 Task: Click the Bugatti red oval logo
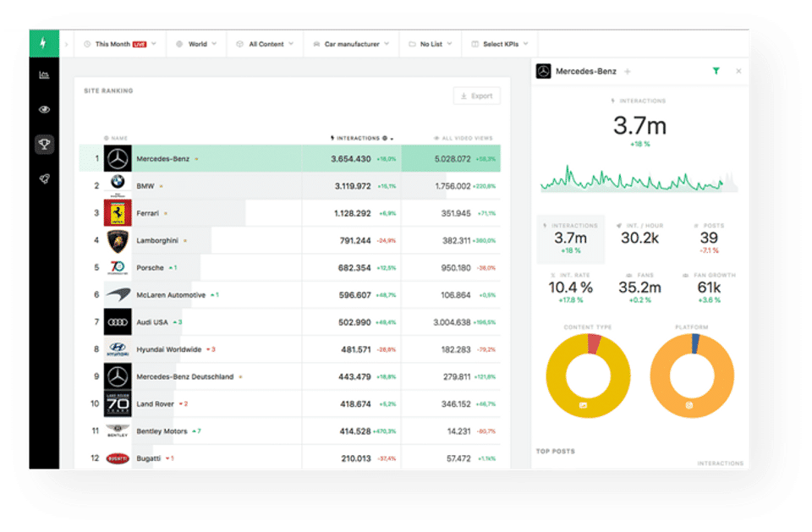pos(118,458)
